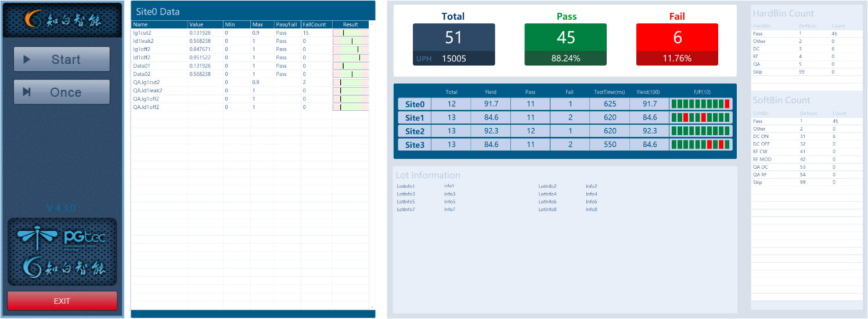Click the play triangle icon on Start
Viewport: 868px width, 319px height.
coord(26,59)
